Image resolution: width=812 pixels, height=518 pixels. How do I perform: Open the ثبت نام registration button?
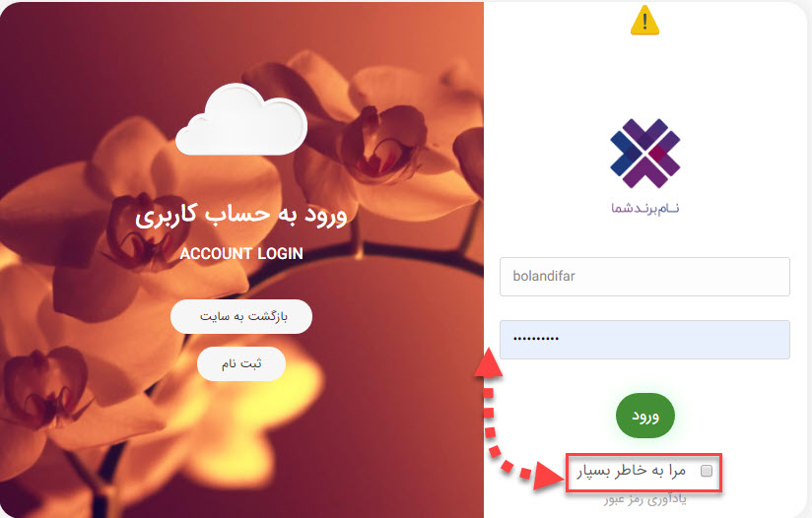[241, 363]
